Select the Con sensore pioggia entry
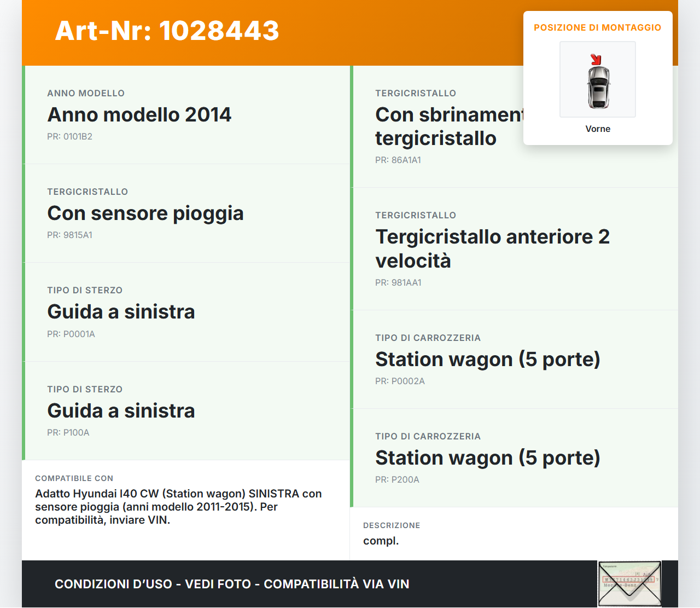This screenshot has height=608, width=700. point(145,213)
